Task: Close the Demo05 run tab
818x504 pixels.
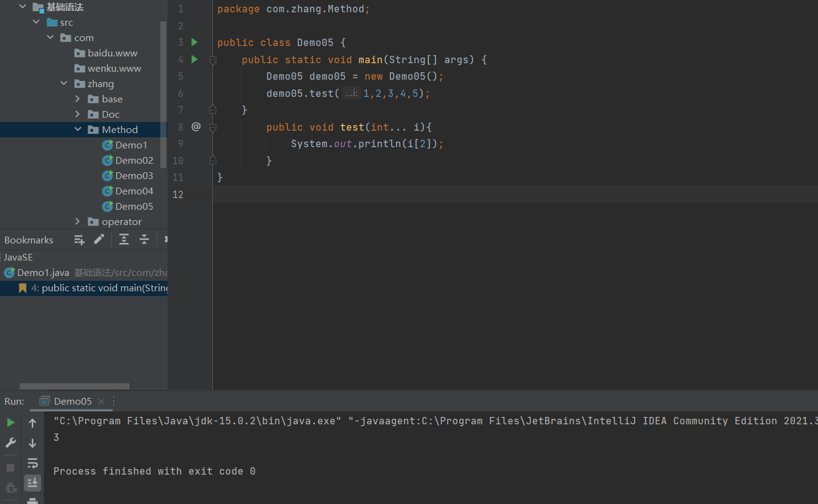Action: [x=101, y=402]
